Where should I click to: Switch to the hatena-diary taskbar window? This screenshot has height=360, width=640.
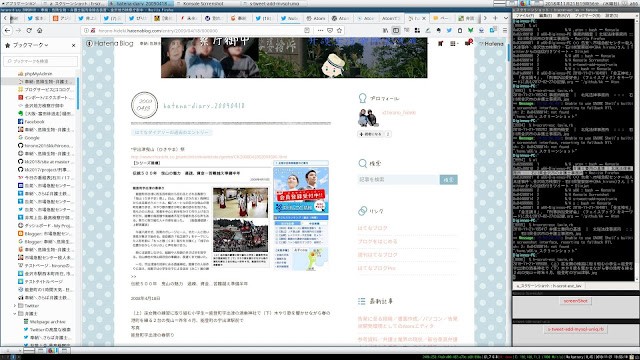[x=141, y=3]
